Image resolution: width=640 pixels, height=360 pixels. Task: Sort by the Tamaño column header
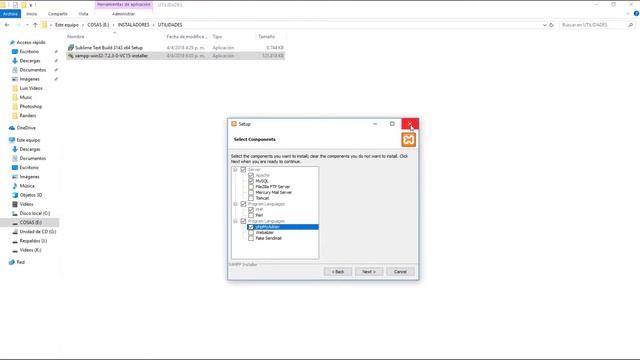pos(267,37)
